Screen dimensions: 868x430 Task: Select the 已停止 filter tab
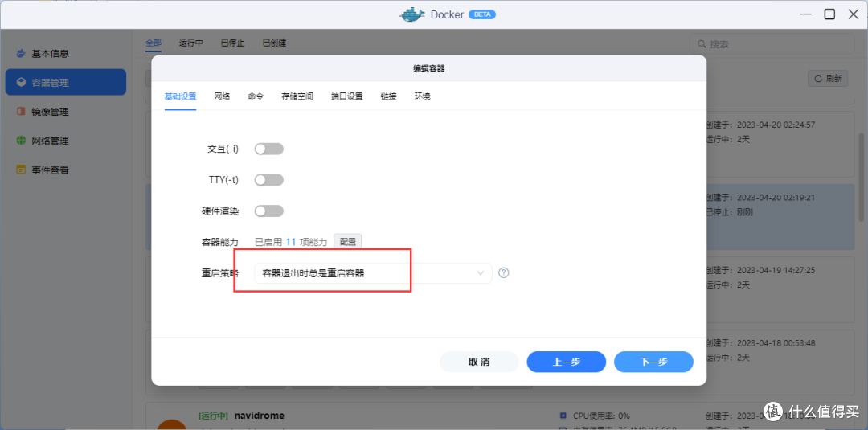pyautogui.click(x=232, y=43)
